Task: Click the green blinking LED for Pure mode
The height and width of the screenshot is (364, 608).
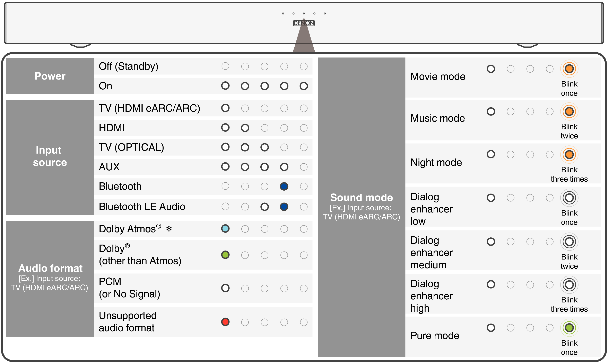Action: pyautogui.click(x=569, y=328)
